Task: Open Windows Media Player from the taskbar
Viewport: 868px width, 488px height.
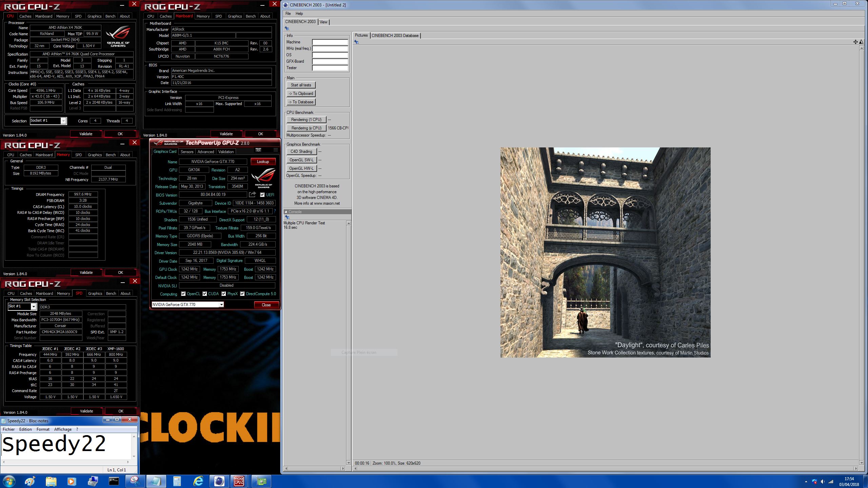Action: 72,481
